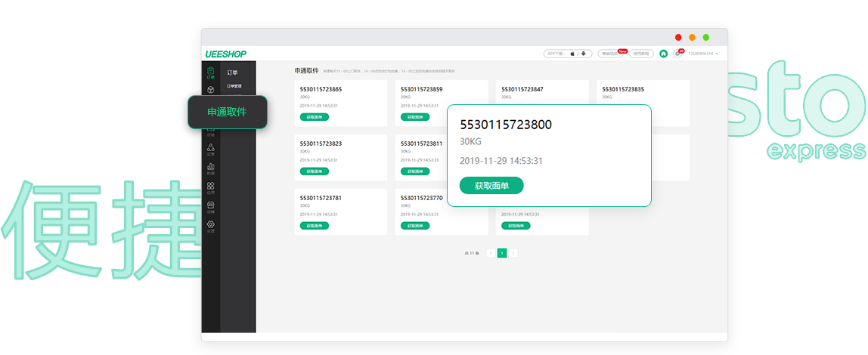
Task: Select page 1 in pagination
Action: pyautogui.click(x=502, y=253)
